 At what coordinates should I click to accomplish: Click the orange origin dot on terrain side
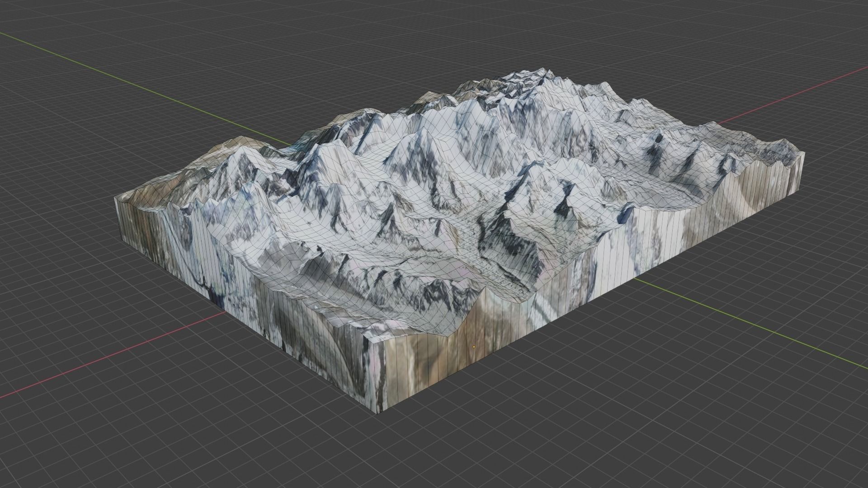474,347
